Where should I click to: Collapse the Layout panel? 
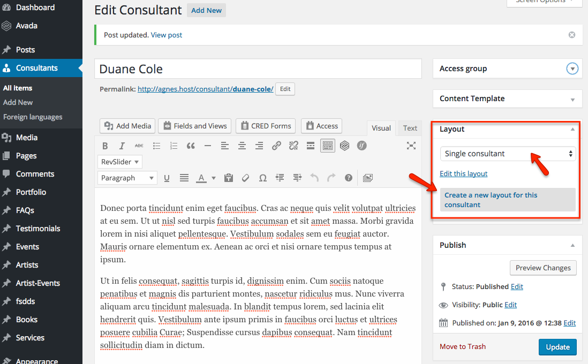click(572, 130)
